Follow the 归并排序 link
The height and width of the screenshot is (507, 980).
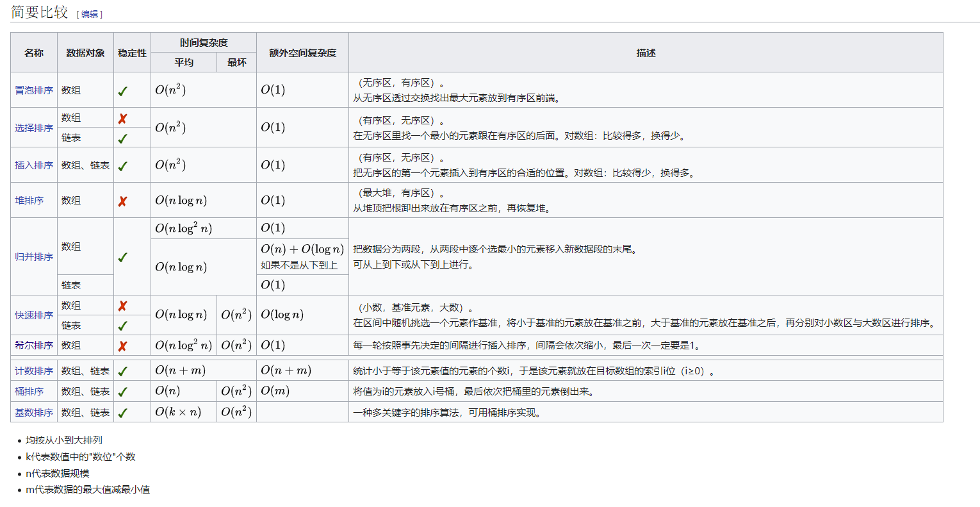pos(34,256)
